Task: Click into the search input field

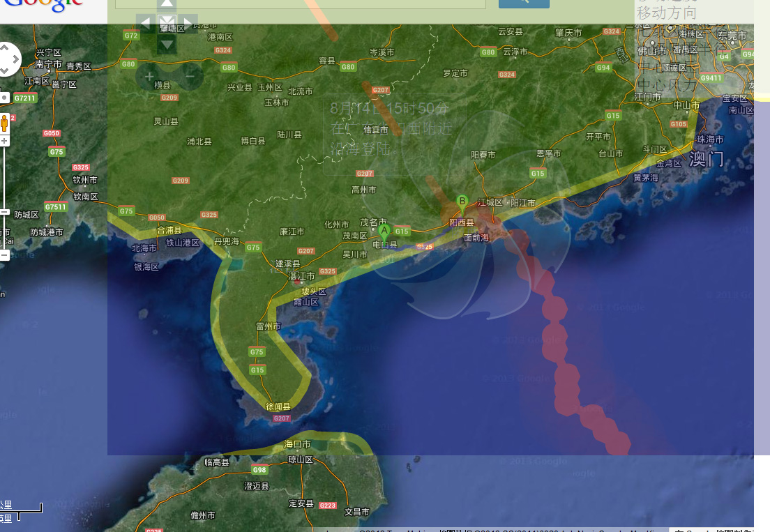Action: click(300, 3)
